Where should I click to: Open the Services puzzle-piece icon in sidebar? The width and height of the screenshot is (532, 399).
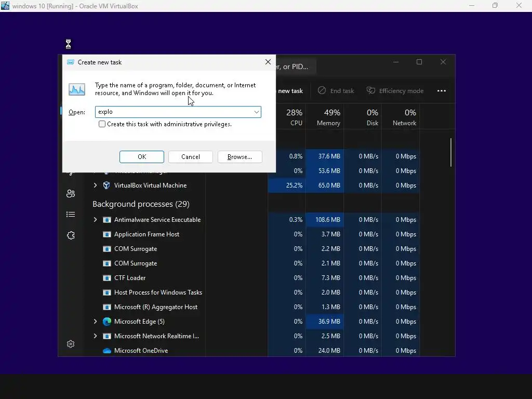pyautogui.click(x=71, y=235)
